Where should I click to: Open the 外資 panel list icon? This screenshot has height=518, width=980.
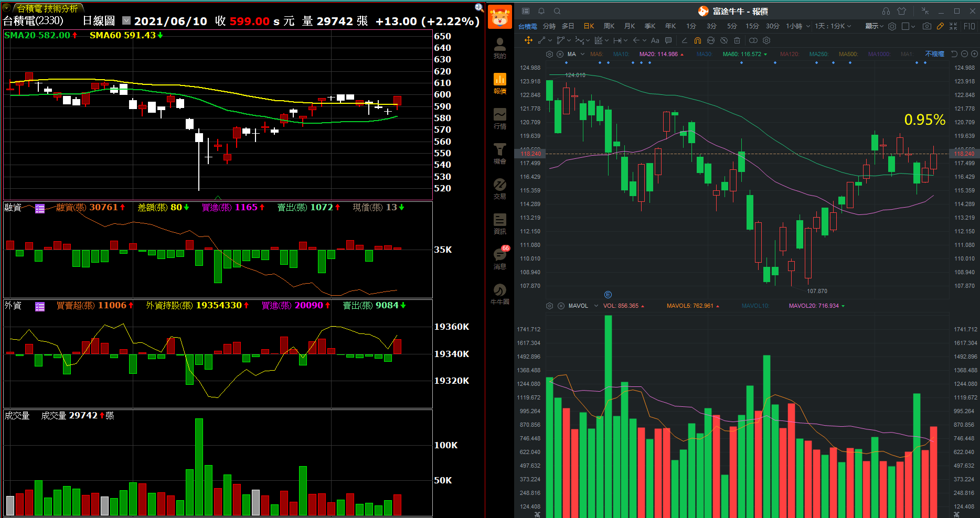coord(40,307)
